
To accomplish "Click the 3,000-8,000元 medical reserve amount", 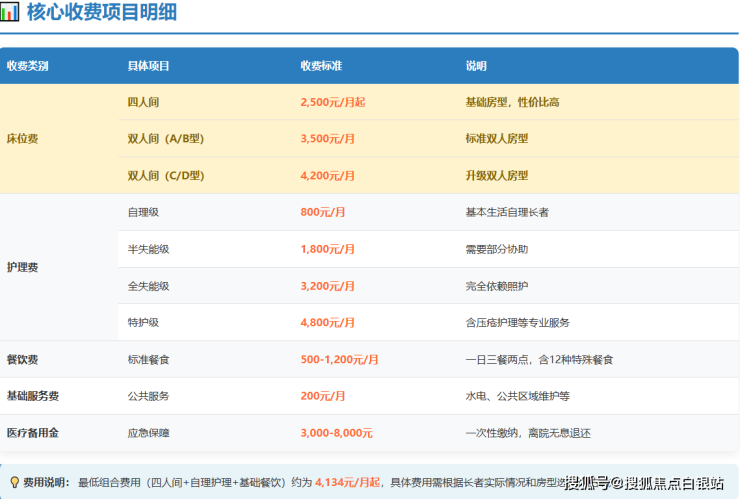I will point(336,433).
